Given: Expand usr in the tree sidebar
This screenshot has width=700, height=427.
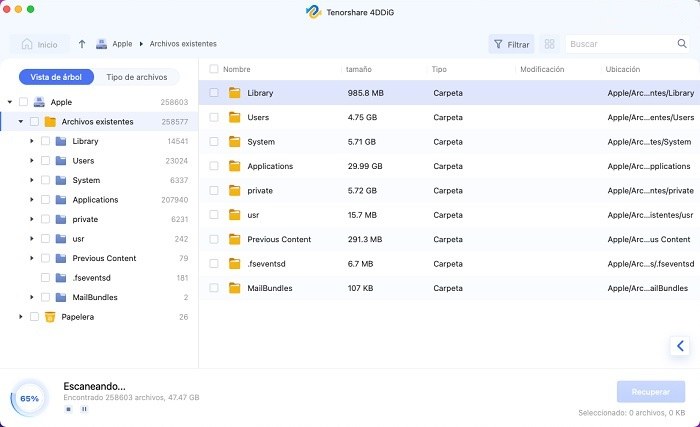Looking at the screenshot, I should 32,239.
